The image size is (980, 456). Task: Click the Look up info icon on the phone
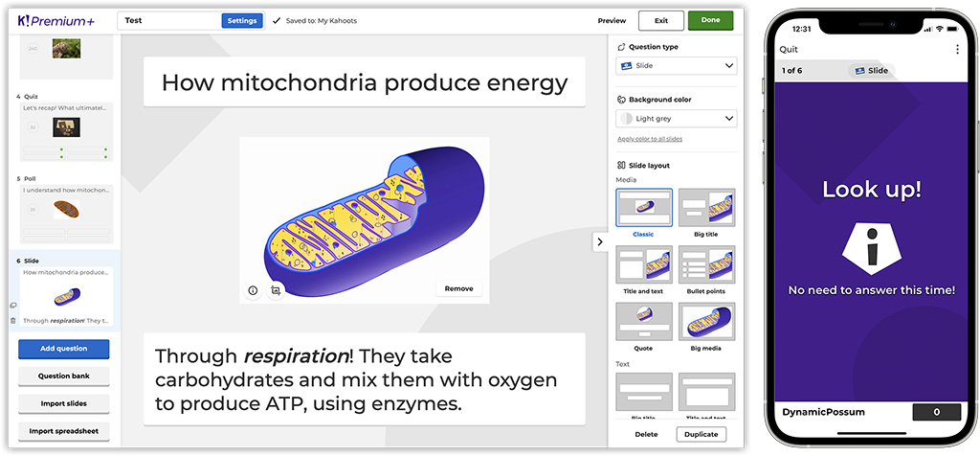tap(871, 249)
